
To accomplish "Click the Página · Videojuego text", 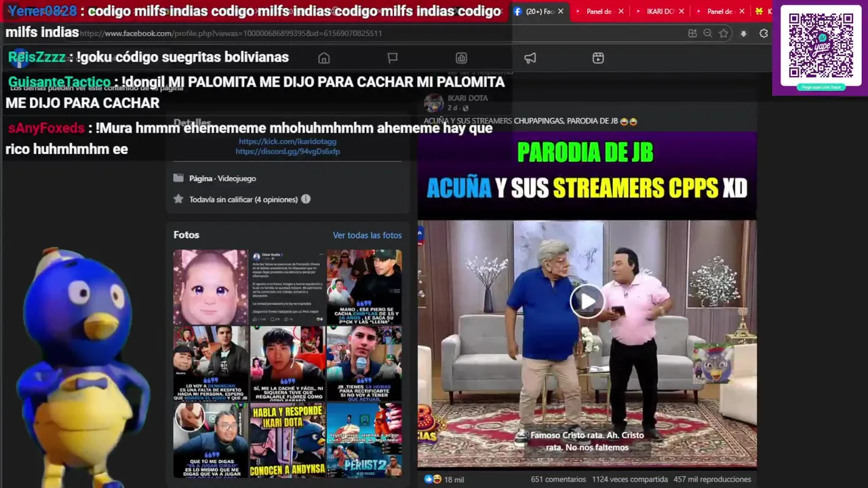I will [222, 178].
